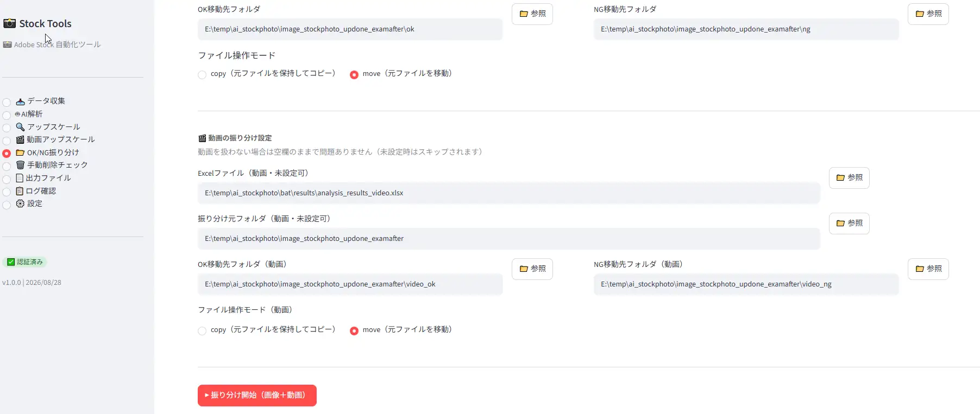Edit the analysis_results_video.xlsx path field
980x414 pixels.
[x=508, y=193]
